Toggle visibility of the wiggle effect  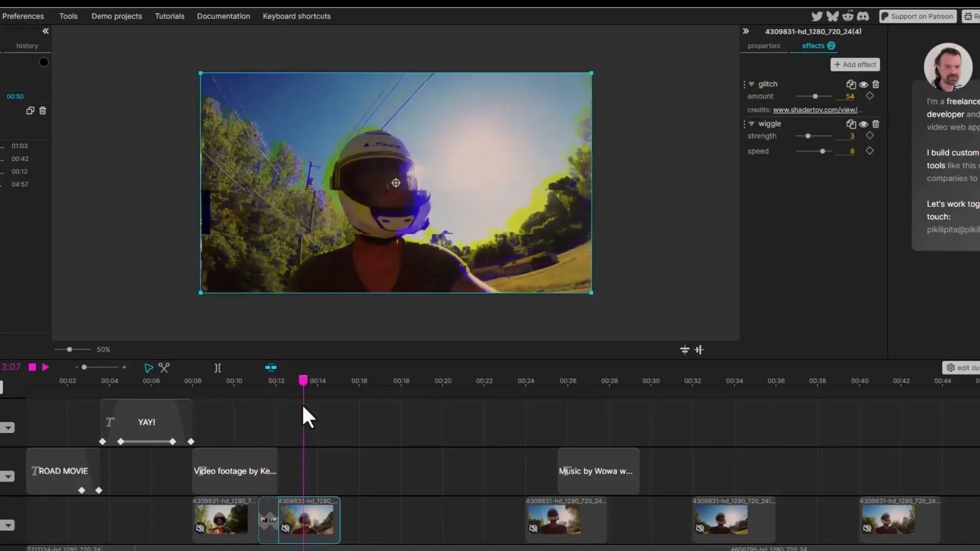(x=863, y=124)
